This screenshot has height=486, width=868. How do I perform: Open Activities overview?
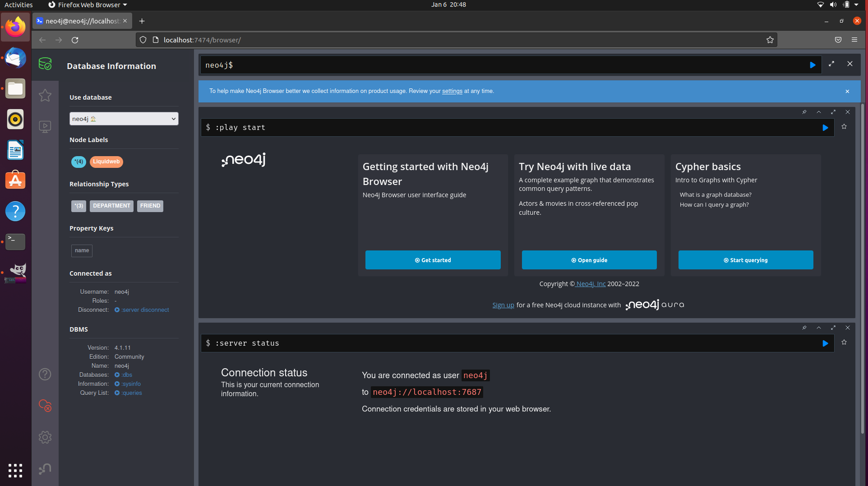18,5
